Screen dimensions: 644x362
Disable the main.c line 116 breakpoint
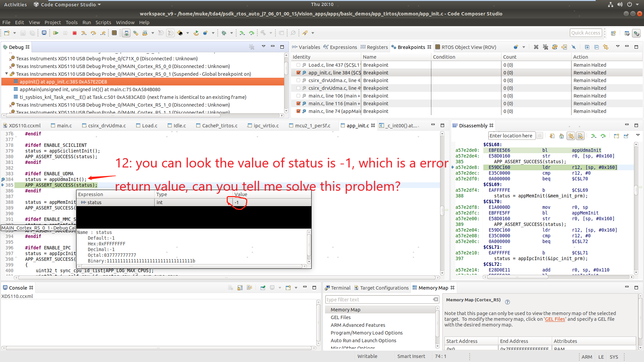pyautogui.click(x=299, y=104)
